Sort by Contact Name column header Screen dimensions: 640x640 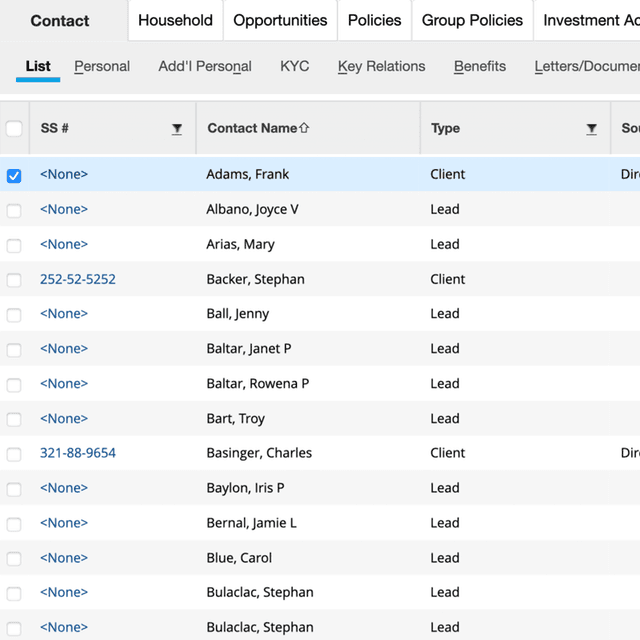[258, 128]
